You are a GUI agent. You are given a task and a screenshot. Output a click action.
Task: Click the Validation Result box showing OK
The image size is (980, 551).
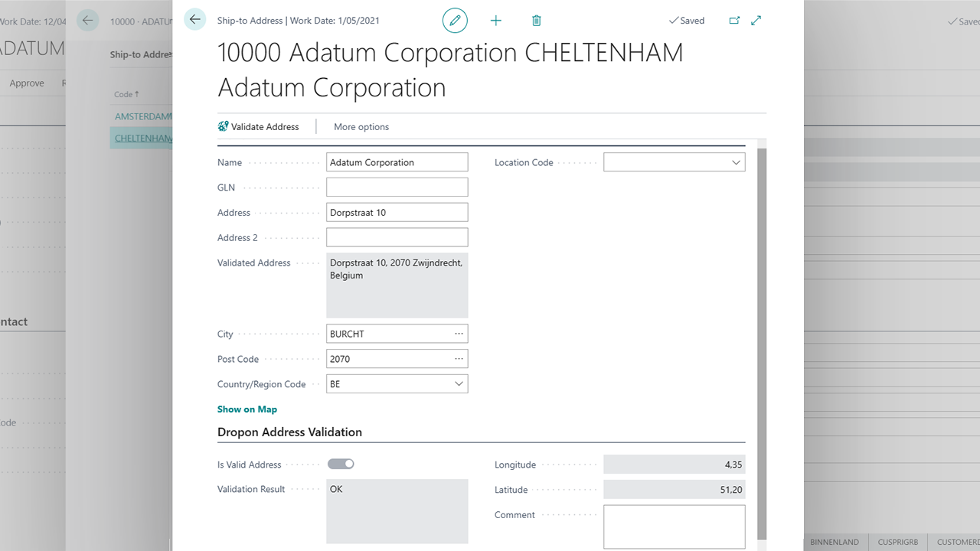coord(397,511)
